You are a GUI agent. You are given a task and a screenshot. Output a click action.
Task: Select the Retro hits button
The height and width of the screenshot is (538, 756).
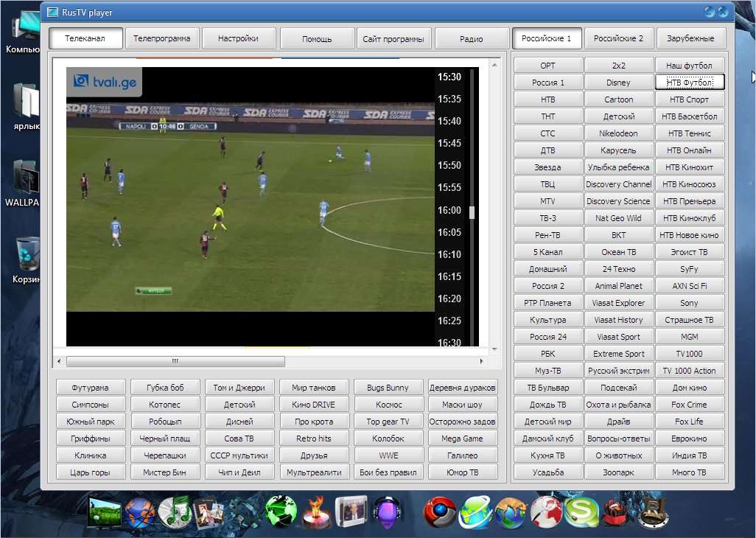click(x=314, y=439)
